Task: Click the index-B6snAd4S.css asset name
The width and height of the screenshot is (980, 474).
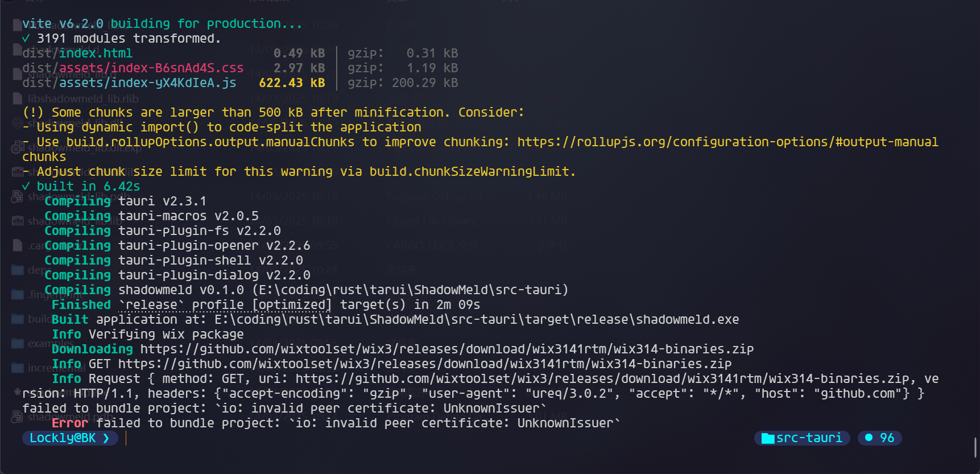Action: [151, 68]
